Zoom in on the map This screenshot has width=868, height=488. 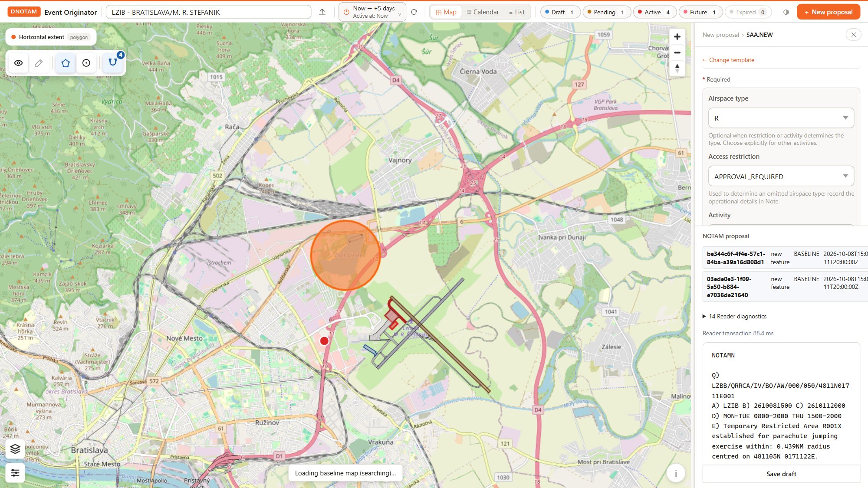click(x=677, y=37)
